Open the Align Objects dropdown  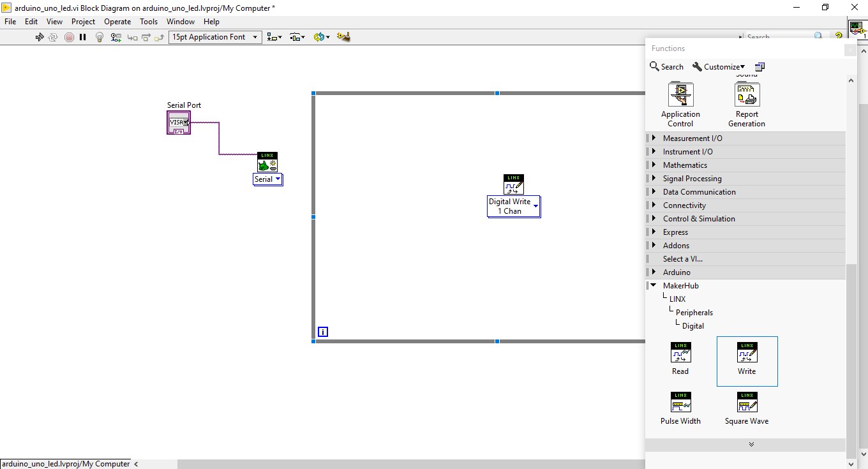pyautogui.click(x=274, y=37)
